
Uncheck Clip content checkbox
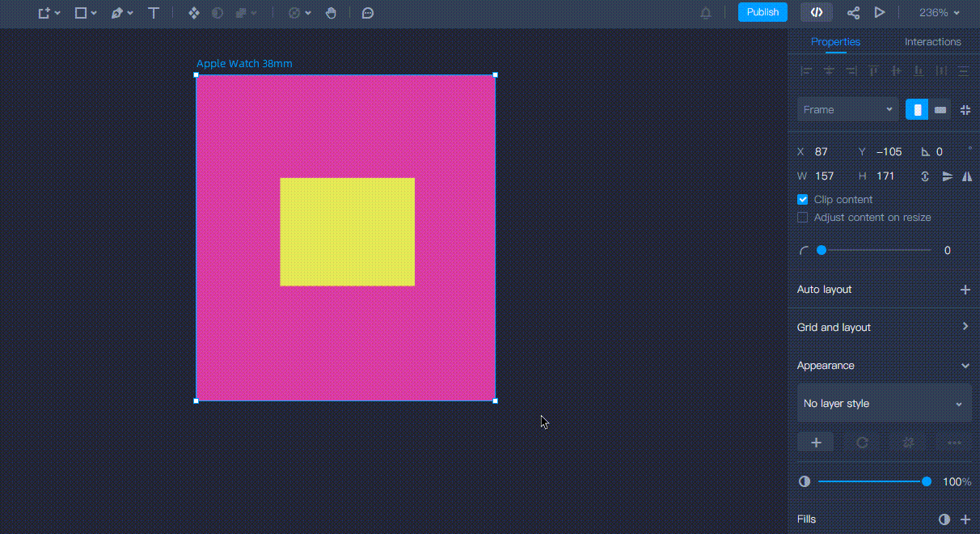[803, 200]
